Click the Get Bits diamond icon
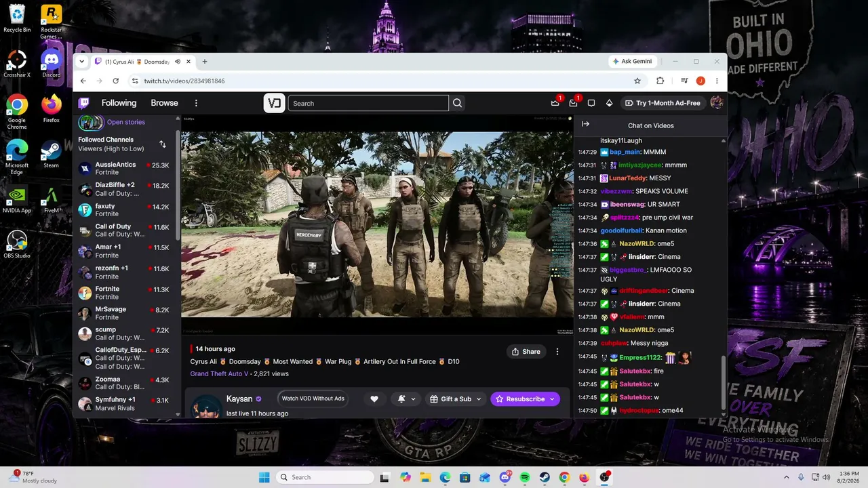The width and height of the screenshot is (868, 488). [609, 103]
